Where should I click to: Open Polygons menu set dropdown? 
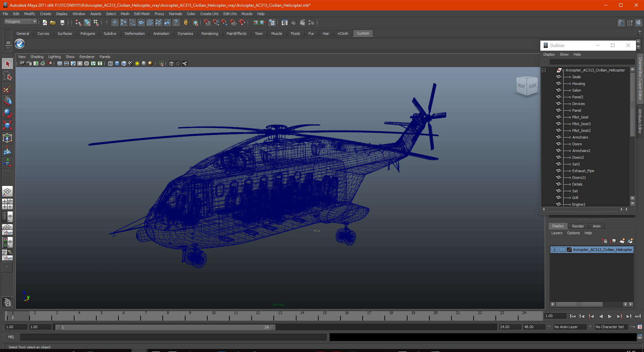[20, 21]
